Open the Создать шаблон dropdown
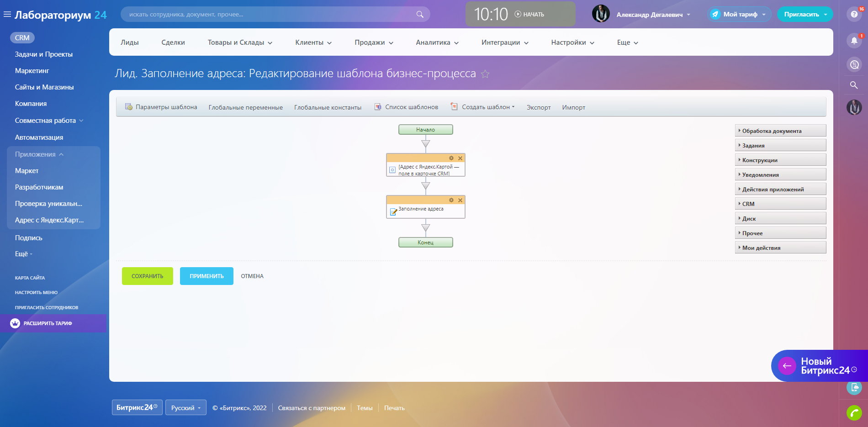868x427 pixels. (483, 107)
